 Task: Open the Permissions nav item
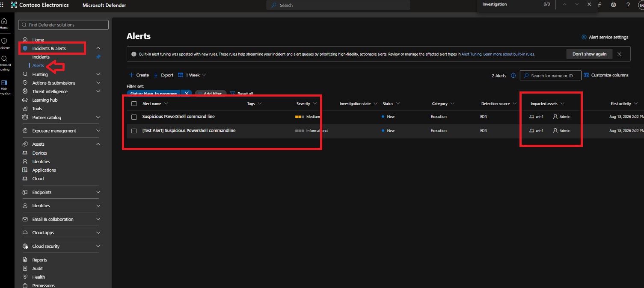[x=44, y=285]
